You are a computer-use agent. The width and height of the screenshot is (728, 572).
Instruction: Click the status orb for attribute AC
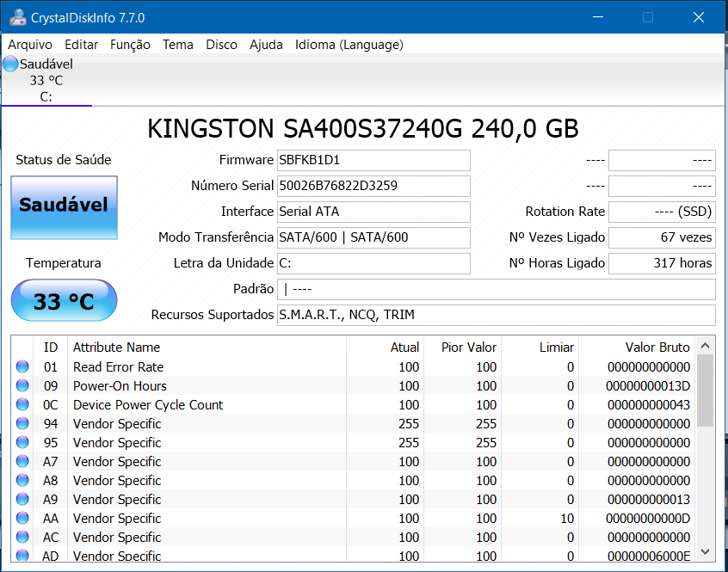(x=22, y=538)
